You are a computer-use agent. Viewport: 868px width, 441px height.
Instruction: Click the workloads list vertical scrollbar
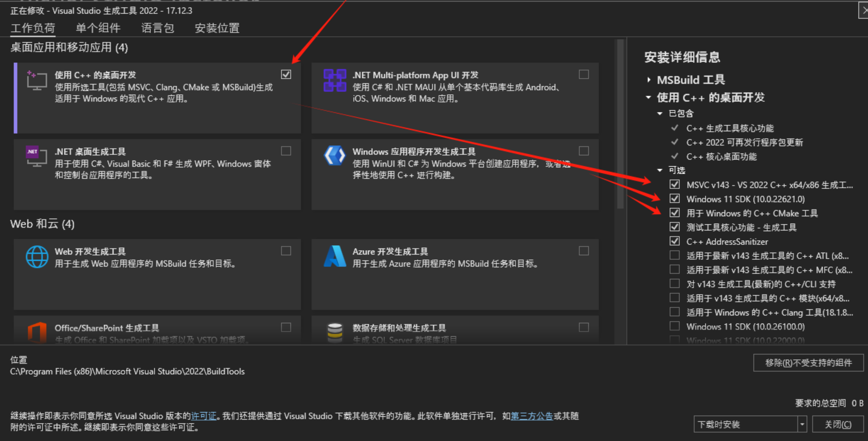pyautogui.click(x=620, y=124)
